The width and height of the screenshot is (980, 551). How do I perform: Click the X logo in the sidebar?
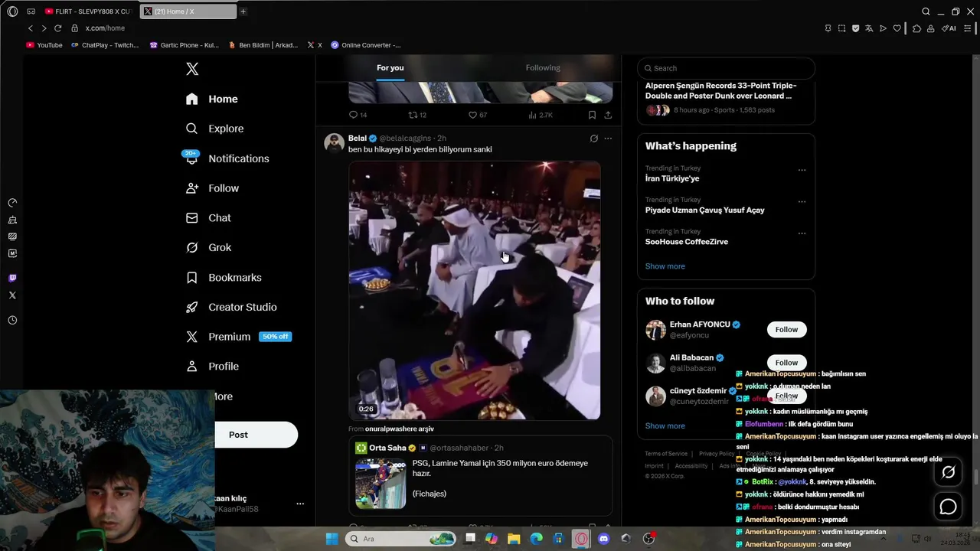click(x=192, y=69)
